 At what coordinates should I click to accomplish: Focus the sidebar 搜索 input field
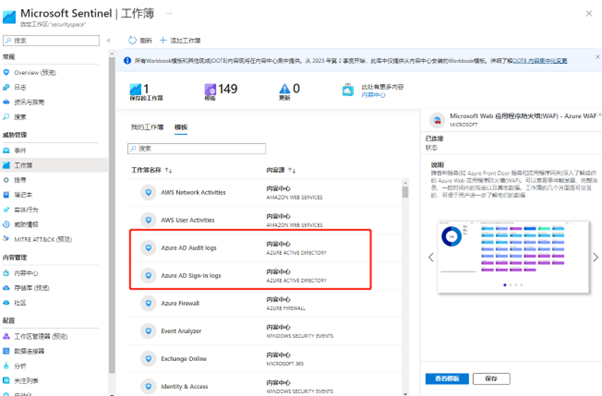51,40
